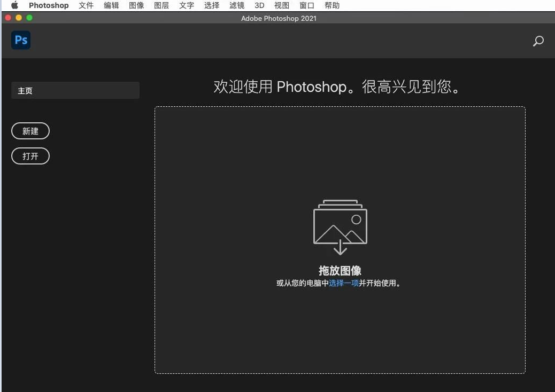Open the 图像 menu
Screen dimensions: 555x392
[x=136, y=5]
